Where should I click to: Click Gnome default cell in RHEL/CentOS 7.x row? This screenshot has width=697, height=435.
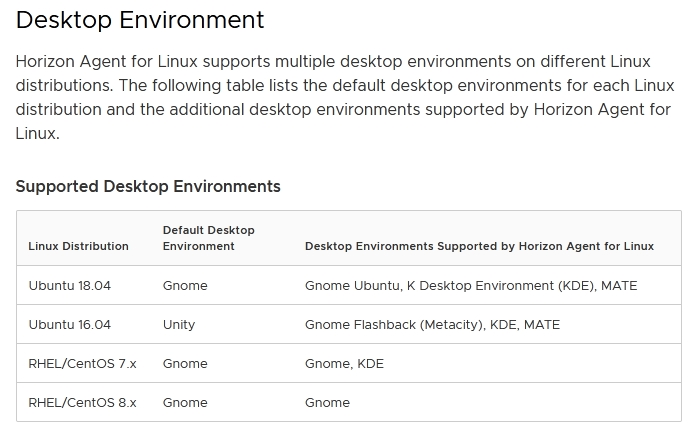(185, 363)
